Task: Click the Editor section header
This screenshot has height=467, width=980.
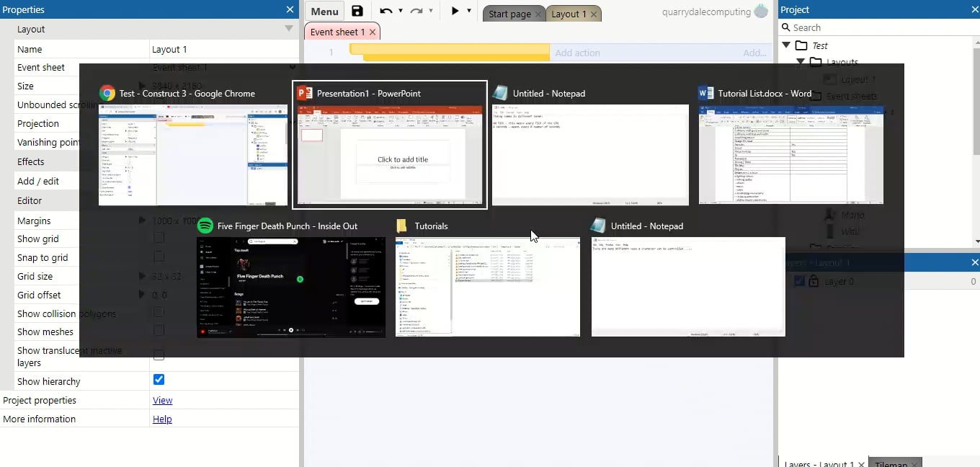Action: (149, 200)
